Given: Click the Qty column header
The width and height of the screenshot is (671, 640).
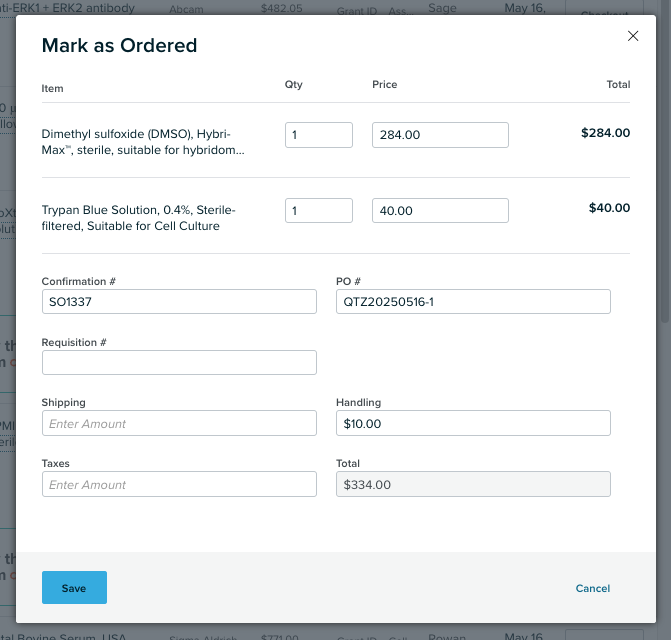Looking at the screenshot, I should 294,85.
